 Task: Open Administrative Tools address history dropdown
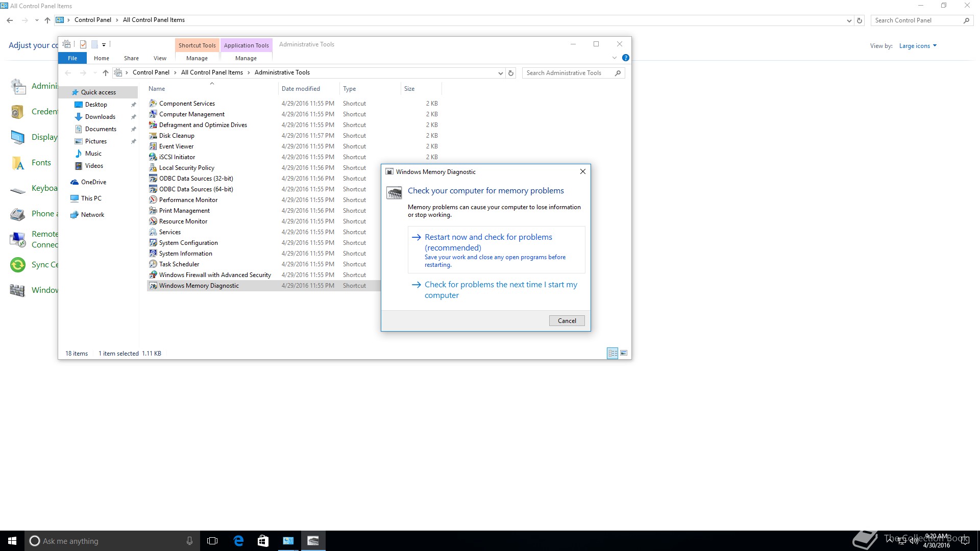[500, 73]
